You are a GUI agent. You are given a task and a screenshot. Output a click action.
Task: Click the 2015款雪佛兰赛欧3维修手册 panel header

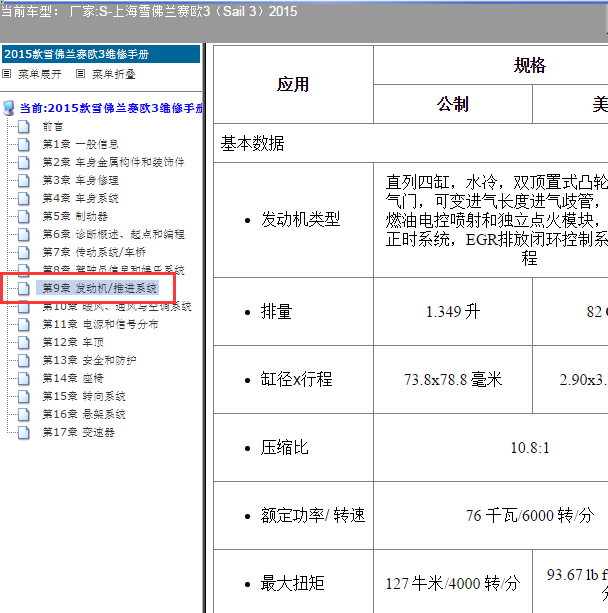coord(101,54)
